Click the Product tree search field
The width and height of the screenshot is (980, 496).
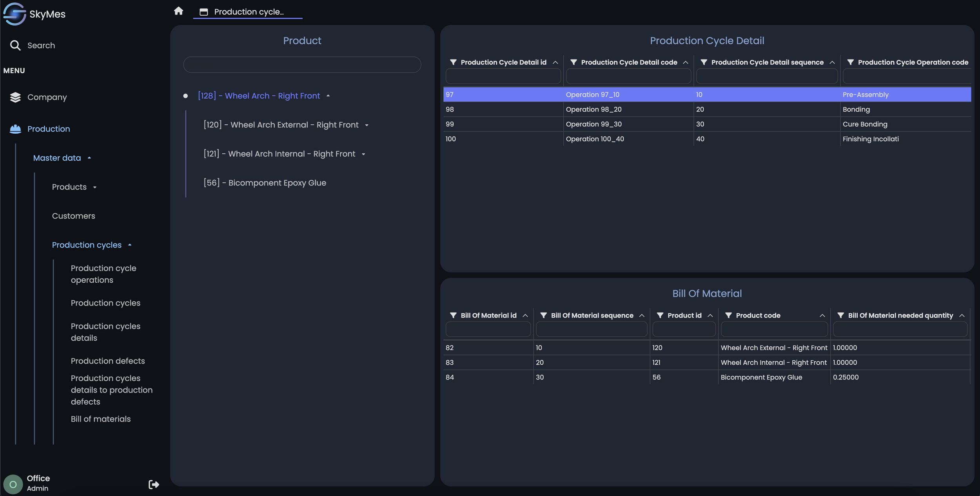302,65
